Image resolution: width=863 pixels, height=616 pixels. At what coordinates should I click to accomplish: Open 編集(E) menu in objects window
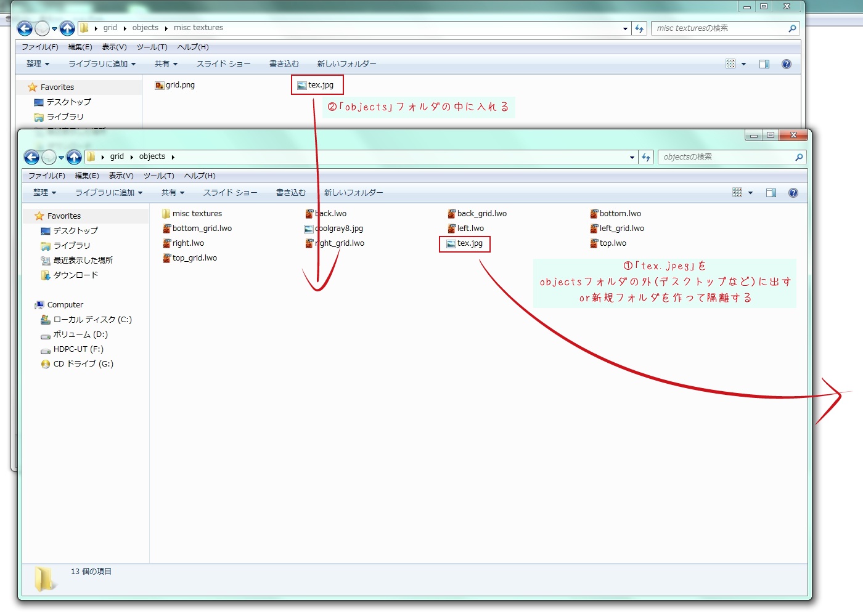click(87, 176)
